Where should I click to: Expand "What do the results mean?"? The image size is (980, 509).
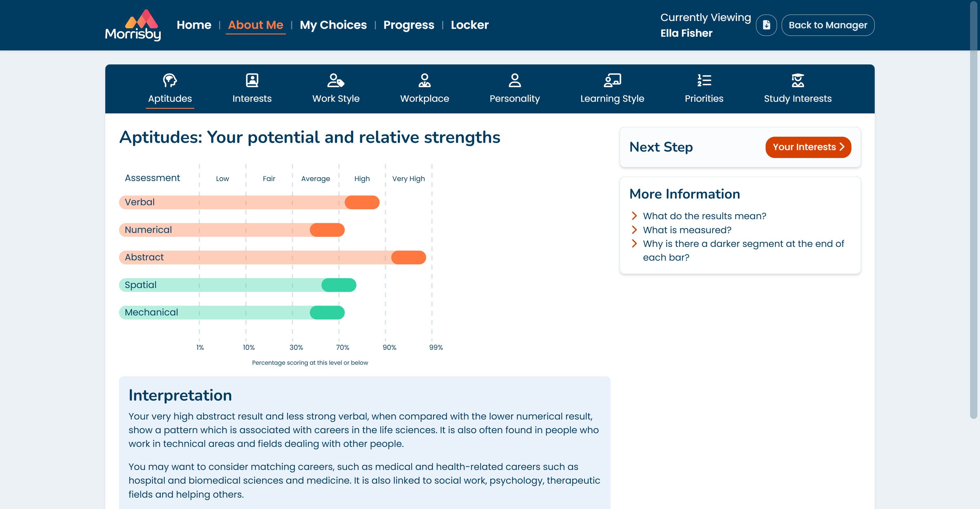(704, 216)
